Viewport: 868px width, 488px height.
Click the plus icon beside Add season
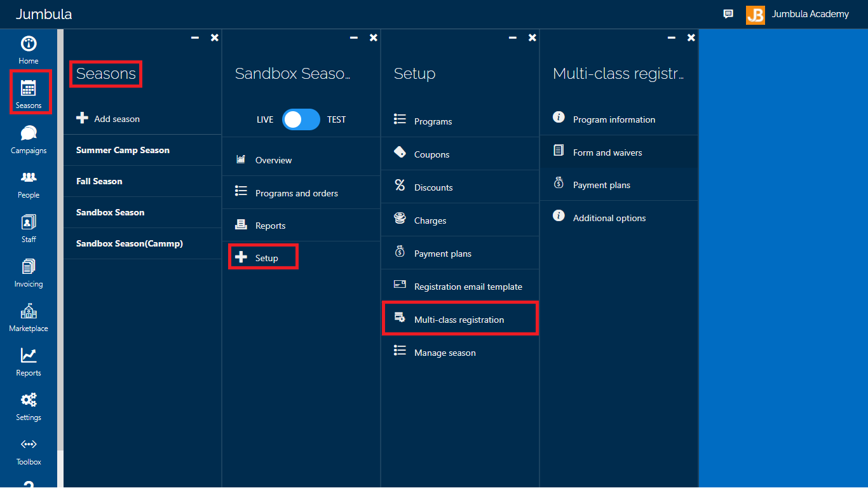coord(82,118)
